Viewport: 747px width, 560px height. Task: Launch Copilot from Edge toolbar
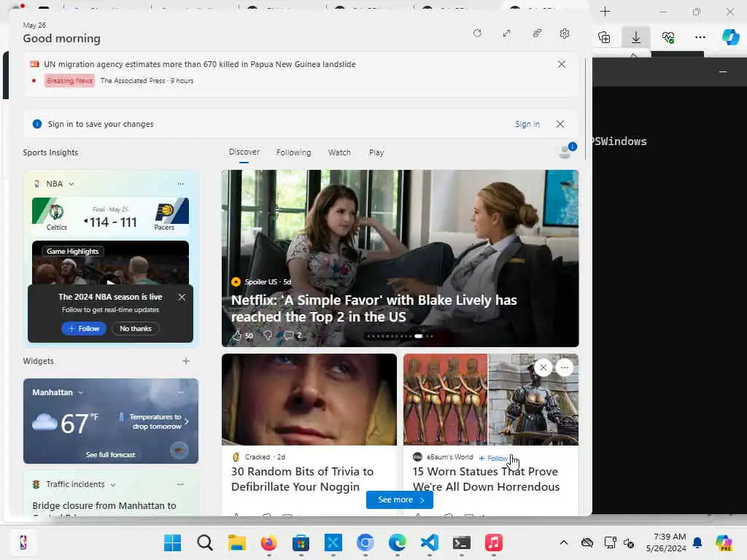729,37
